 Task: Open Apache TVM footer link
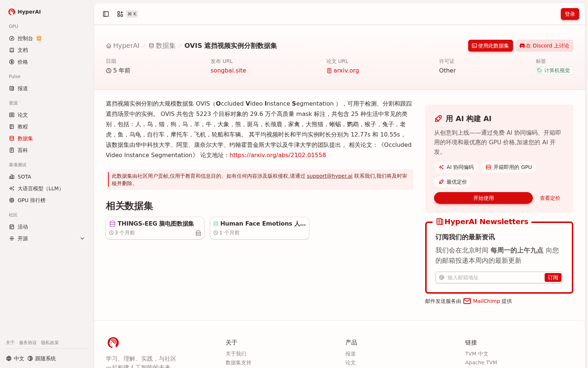481,362
